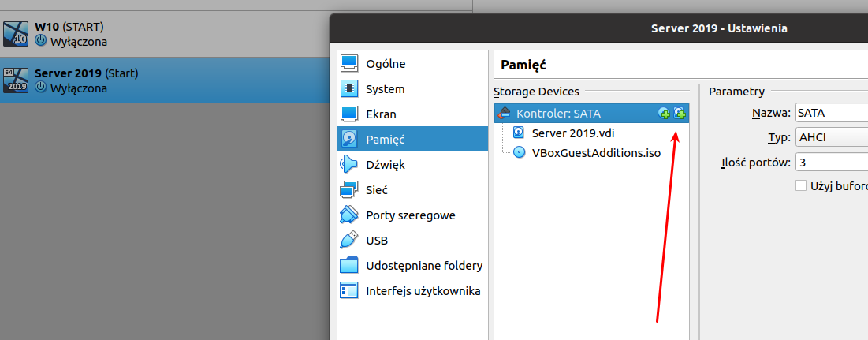
Task: Open the Porty szeregowe settings page
Action: [x=412, y=215]
